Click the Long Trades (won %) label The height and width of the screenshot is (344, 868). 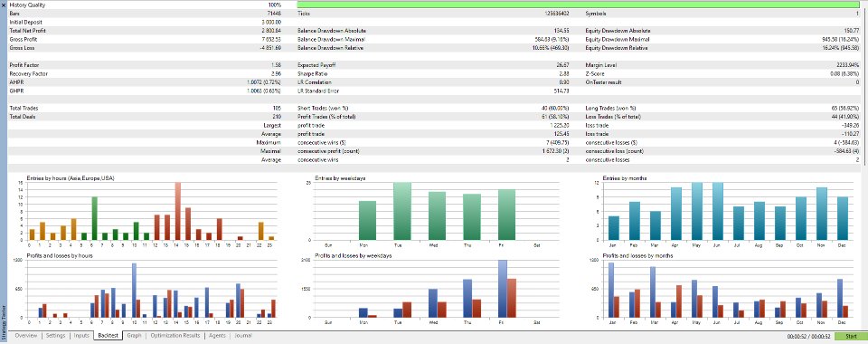pos(611,109)
